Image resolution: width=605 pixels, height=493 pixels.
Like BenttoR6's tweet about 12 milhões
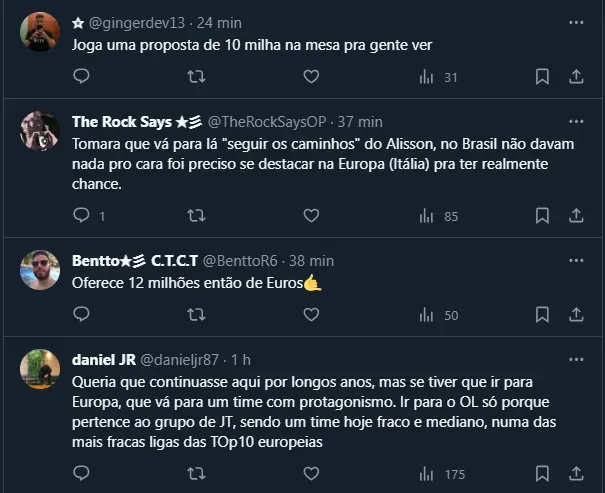[x=311, y=315]
